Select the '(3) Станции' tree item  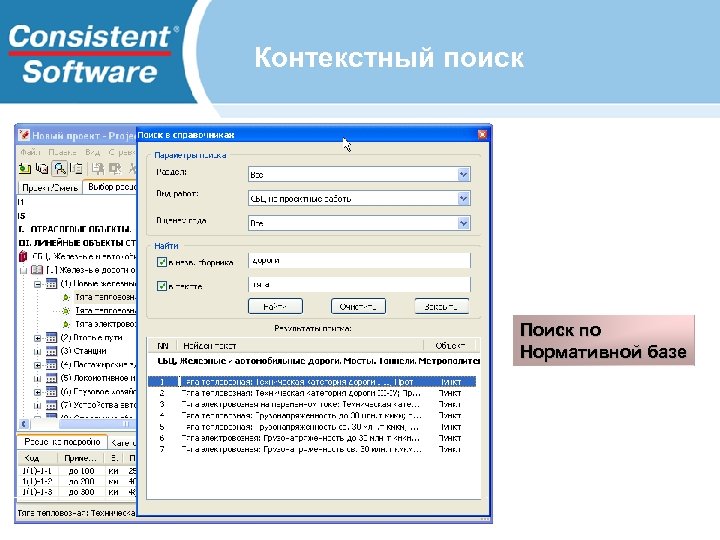point(84,351)
